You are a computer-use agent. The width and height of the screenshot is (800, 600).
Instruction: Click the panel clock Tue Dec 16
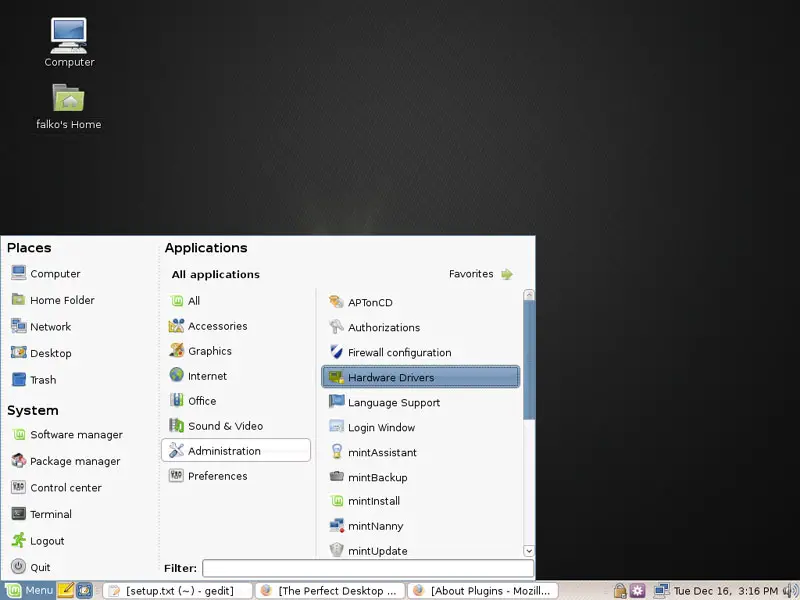click(x=726, y=591)
